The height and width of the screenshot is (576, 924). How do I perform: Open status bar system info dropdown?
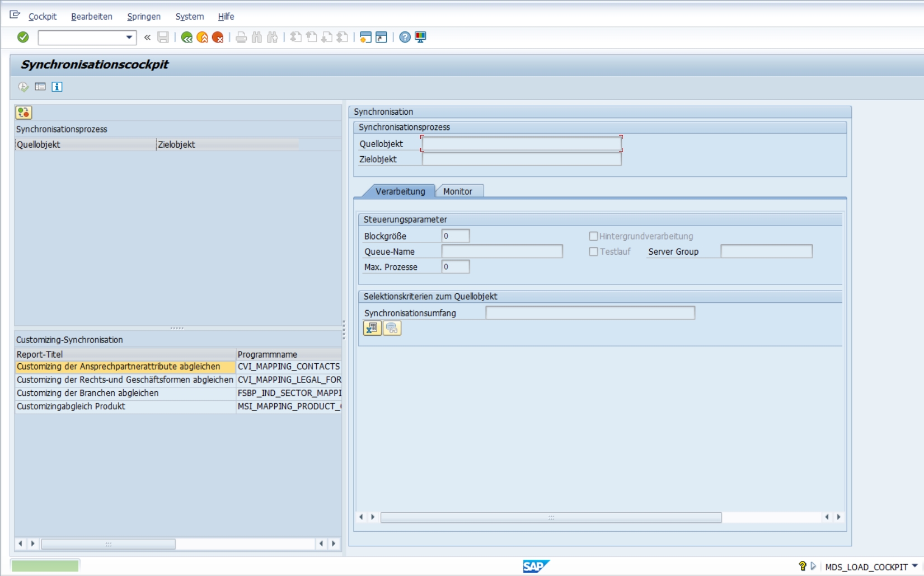point(915,566)
